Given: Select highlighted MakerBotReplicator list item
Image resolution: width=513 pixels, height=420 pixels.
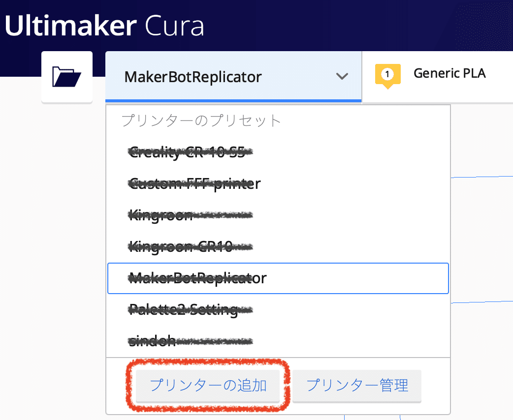Looking at the screenshot, I should pyautogui.click(x=278, y=278).
